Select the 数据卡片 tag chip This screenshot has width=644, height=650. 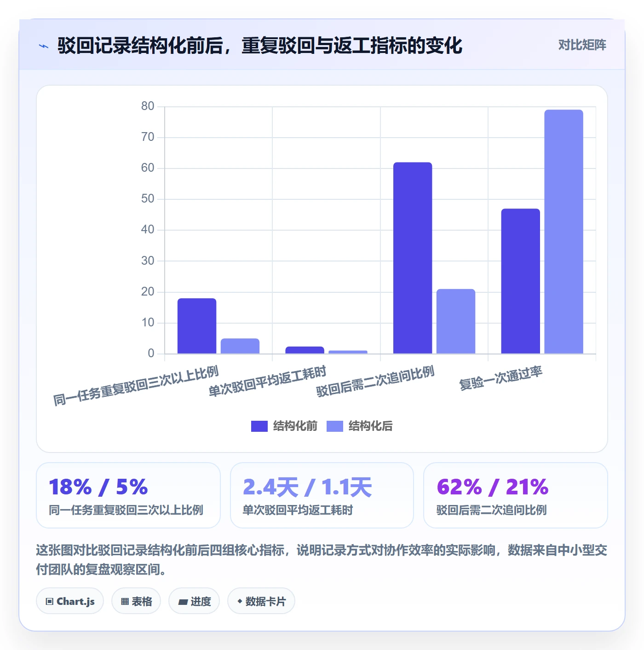[x=261, y=601]
